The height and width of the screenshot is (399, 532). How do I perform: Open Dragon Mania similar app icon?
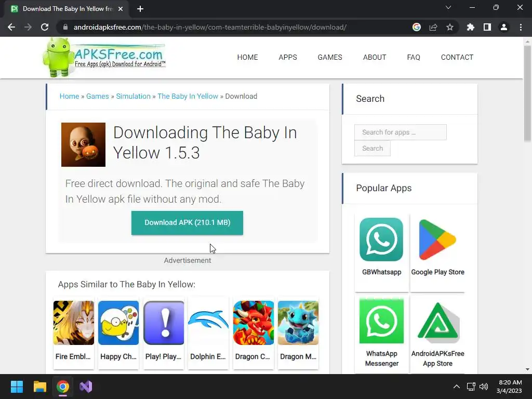tap(298, 323)
